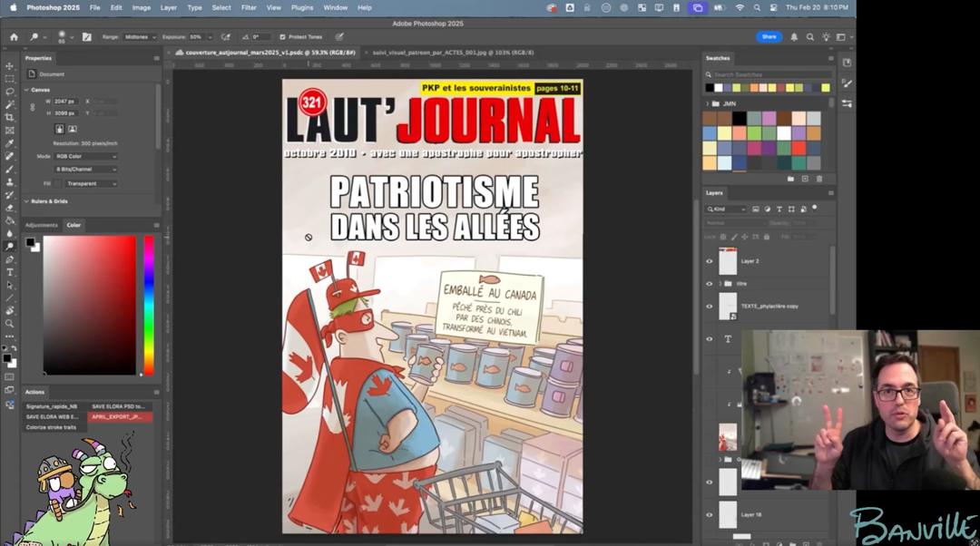Image resolution: width=980 pixels, height=546 pixels.
Task: Open the Plugins menu
Action: (x=302, y=7)
